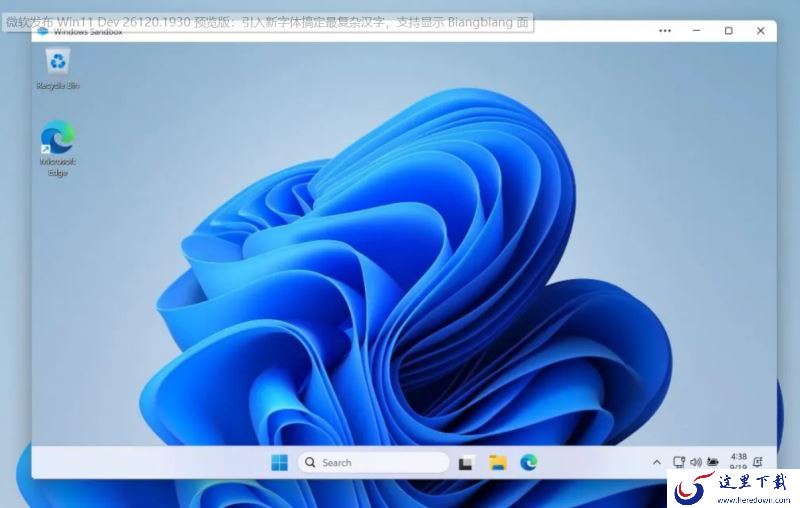Screen dimensions: 800x508
Task: Click the taskbar Search box
Action: (373, 463)
